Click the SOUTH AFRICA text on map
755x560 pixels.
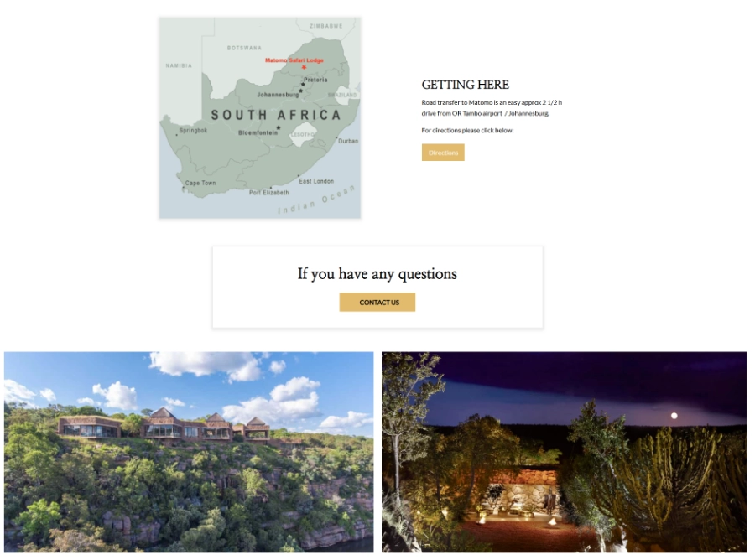276,115
